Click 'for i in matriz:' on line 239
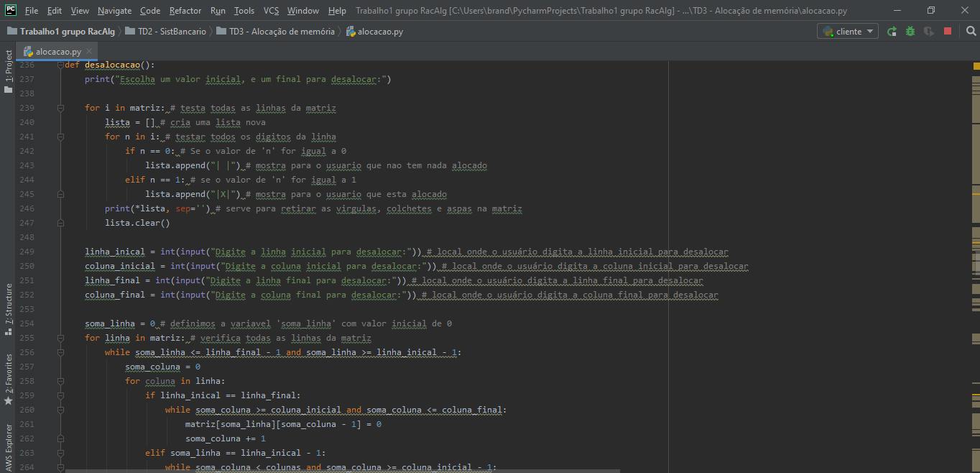The width and height of the screenshot is (980, 473). 125,108
